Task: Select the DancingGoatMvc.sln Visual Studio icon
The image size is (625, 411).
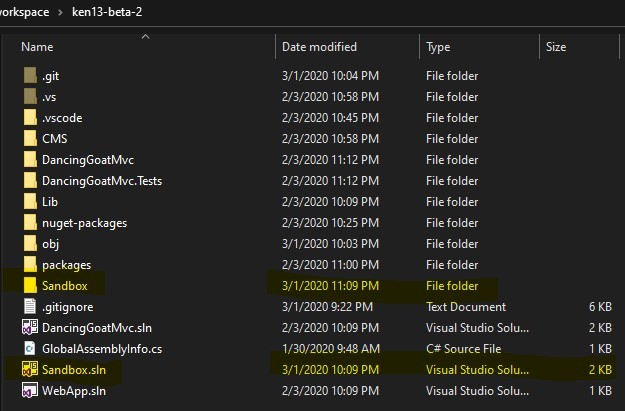Action: click(x=30, y=327)
